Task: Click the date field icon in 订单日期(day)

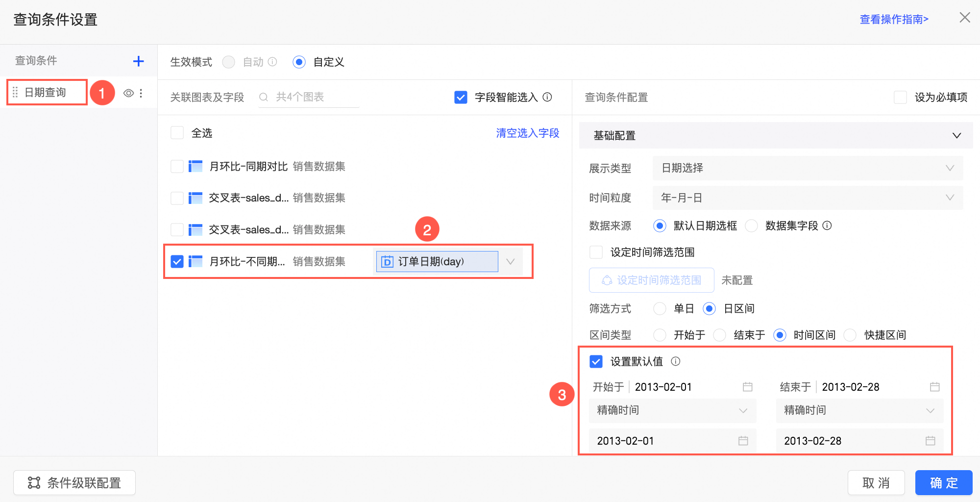Action: 387,262
